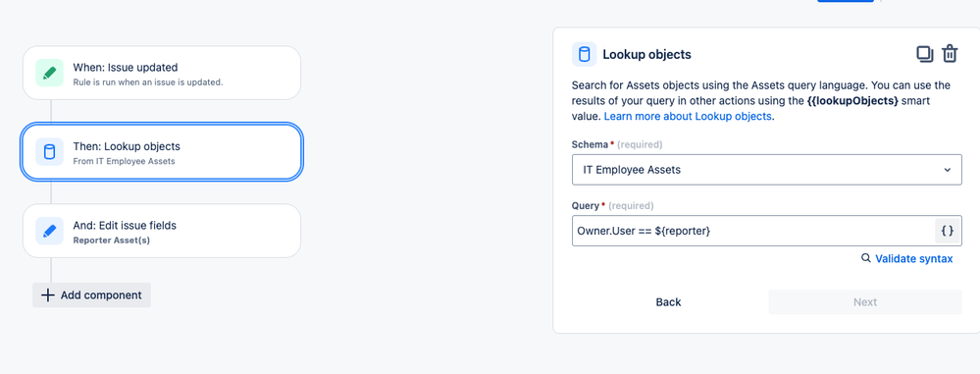This screenshot has width=980, height=374.
Task: Duplicate the Lookup objects component
Action: tap(925, 54)
